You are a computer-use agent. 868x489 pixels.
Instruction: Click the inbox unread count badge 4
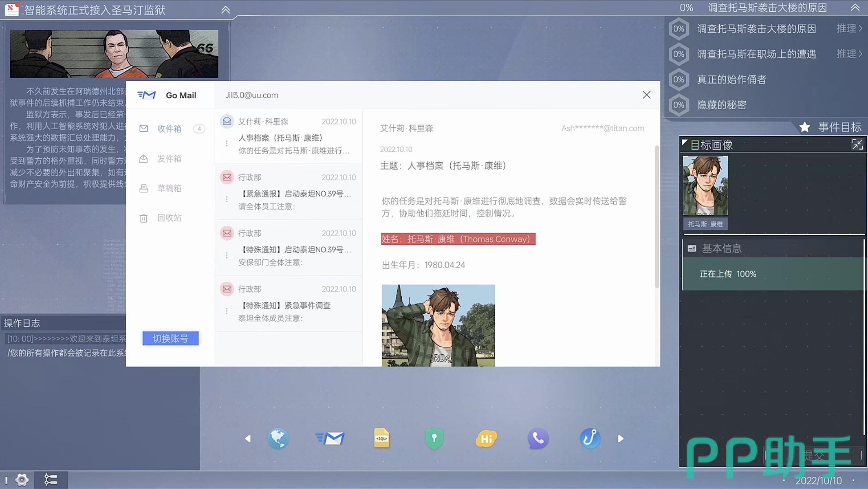coord(199,129)
